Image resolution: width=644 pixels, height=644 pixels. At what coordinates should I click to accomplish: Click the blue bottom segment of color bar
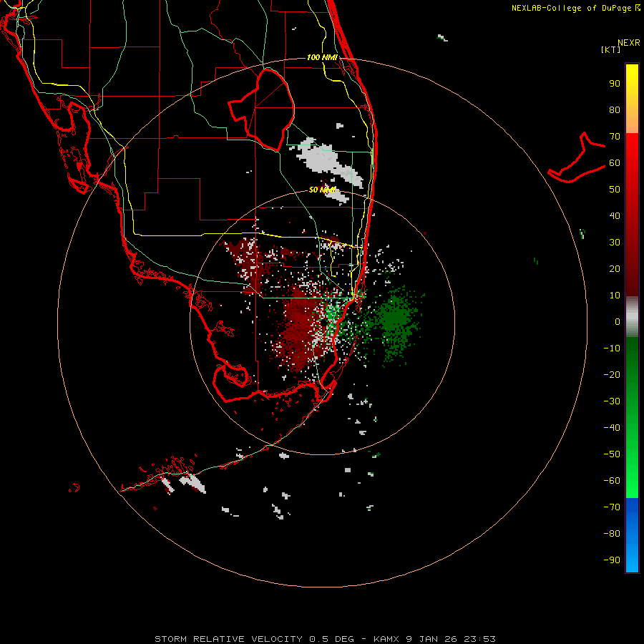pos(632,535)
